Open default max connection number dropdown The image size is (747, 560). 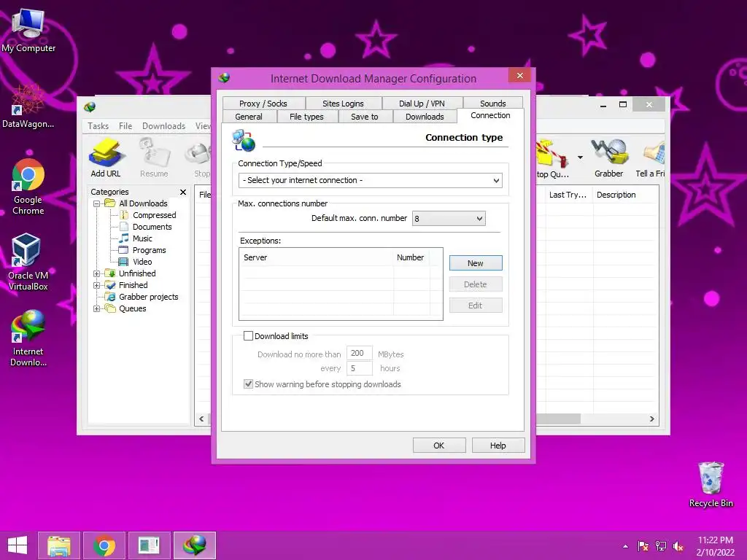tap(449, 219)
